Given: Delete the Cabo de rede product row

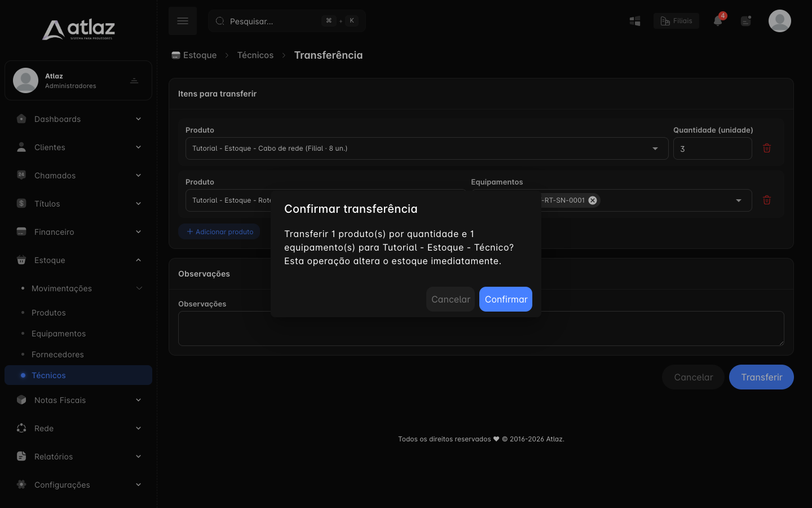Looking at the screenshot, I should pos(767,148).
